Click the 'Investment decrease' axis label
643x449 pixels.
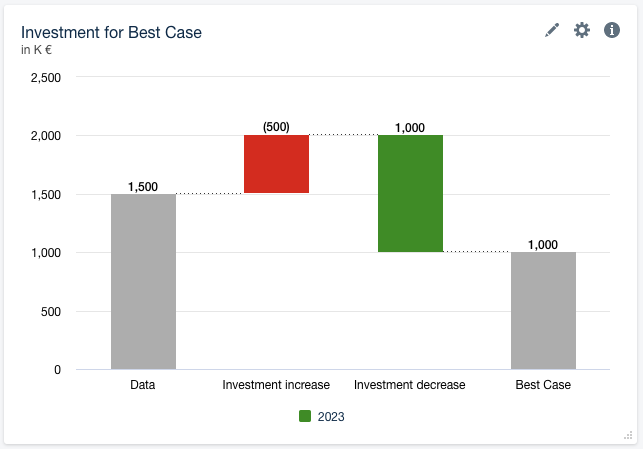[x=410, y=385]
